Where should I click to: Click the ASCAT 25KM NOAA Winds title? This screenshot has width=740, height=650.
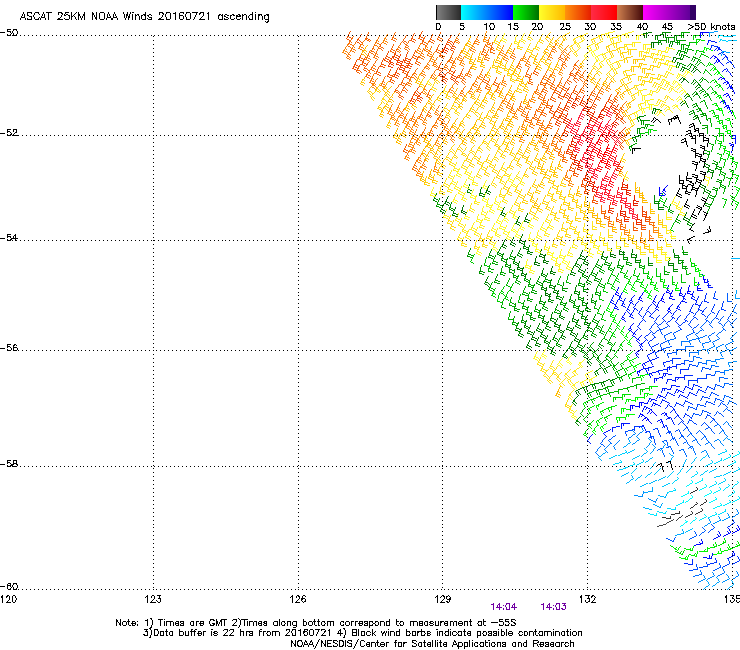coord(144,17)
